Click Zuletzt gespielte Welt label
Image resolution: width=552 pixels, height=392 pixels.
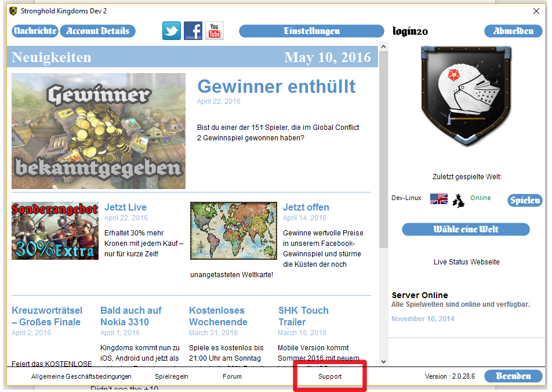pos(467,177)
